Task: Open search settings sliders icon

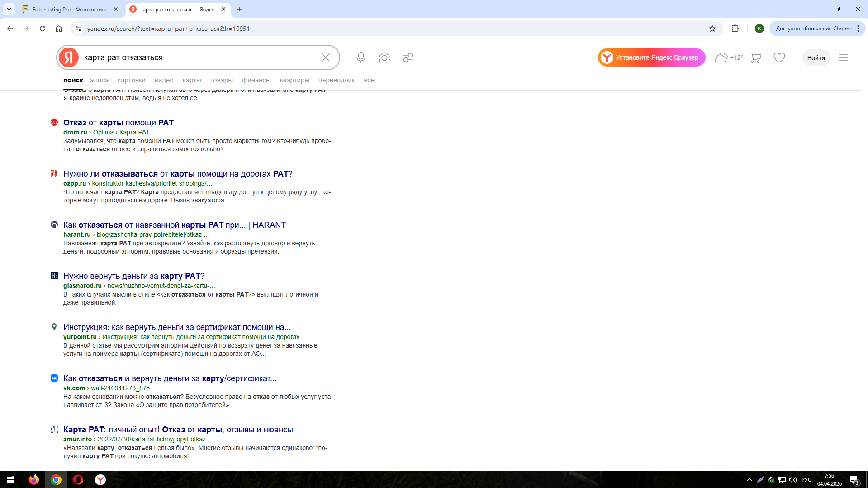Action: (408, 57)
